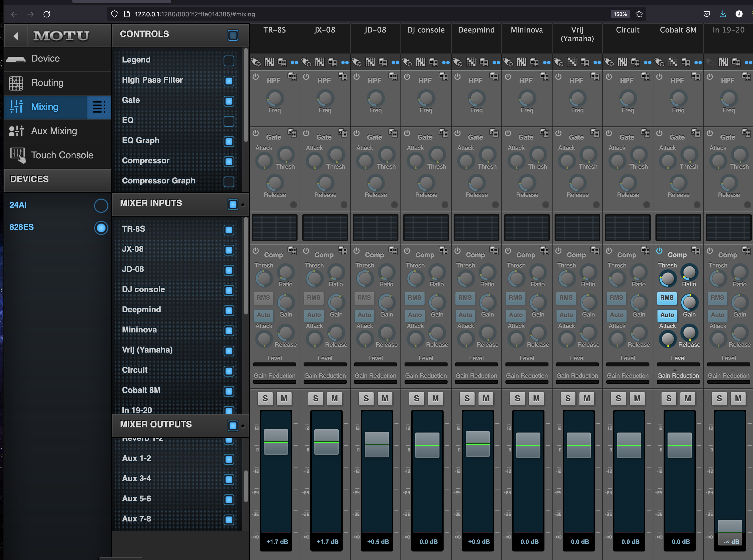Click the MOTU logo

pos(61,36)
